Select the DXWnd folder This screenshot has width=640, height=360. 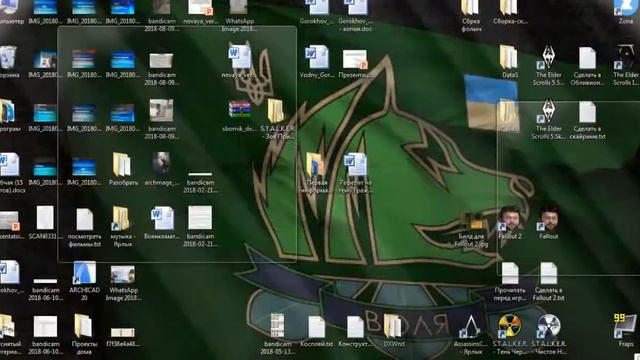393,331
